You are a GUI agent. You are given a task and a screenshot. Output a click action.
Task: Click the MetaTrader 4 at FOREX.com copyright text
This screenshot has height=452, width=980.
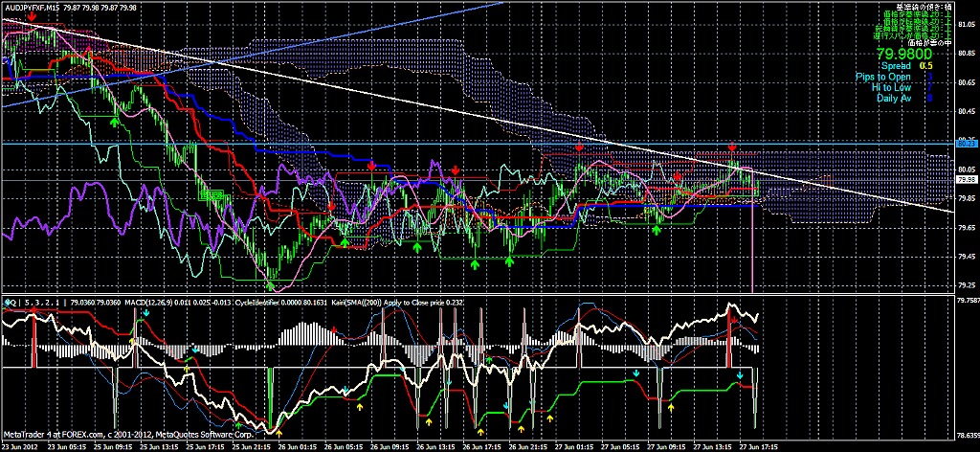(127, 434)
